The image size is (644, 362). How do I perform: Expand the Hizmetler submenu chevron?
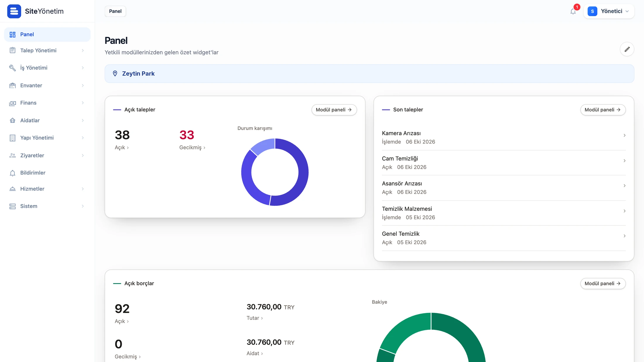[x=83, y=189]
